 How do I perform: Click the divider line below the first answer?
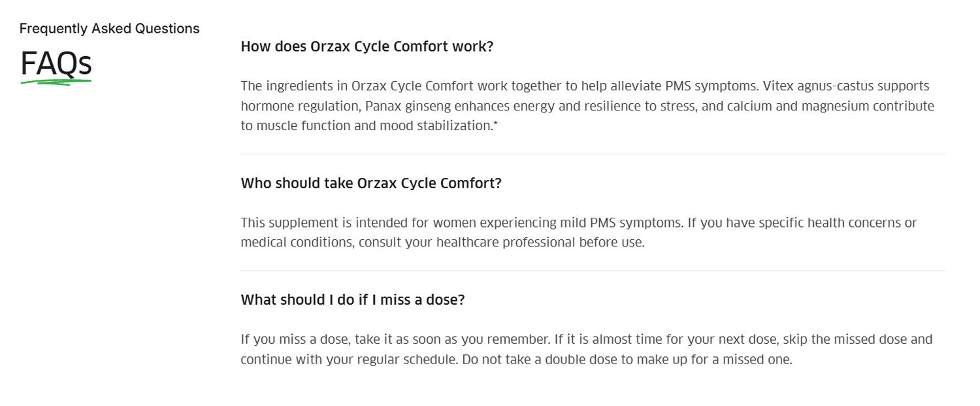[x=592, y=154]
